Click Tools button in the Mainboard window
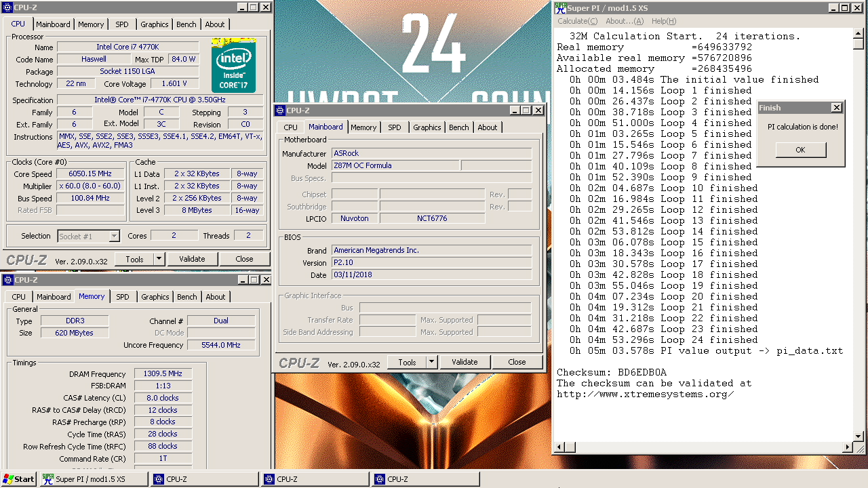 coord(407,362)
